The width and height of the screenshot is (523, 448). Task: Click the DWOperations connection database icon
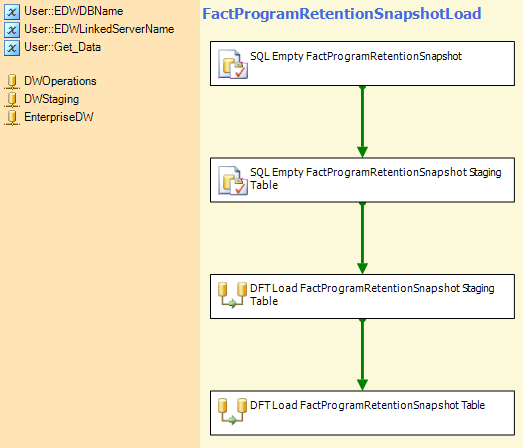(x=12, y=82)
